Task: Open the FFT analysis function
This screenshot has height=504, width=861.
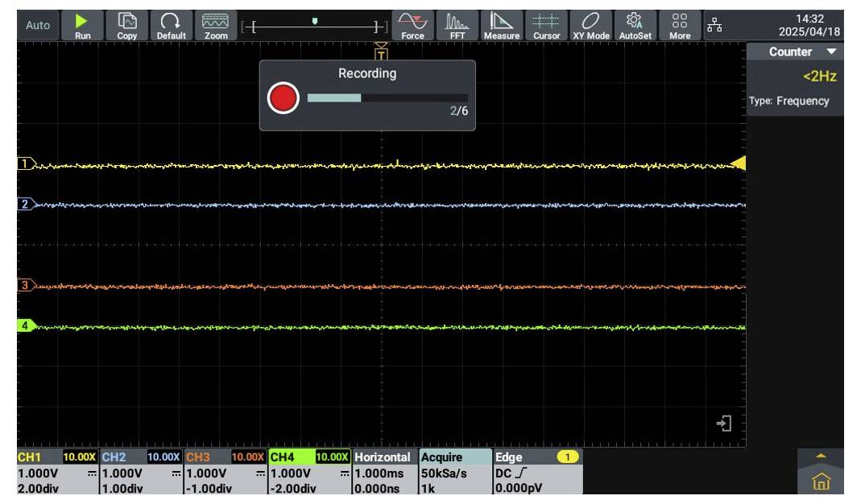Action: [457, 25]
